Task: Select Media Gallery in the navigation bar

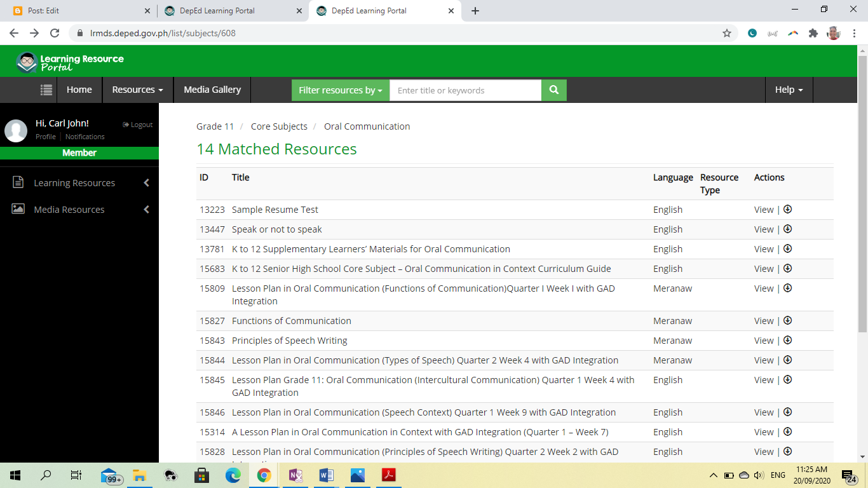Action: coord(212,90)
